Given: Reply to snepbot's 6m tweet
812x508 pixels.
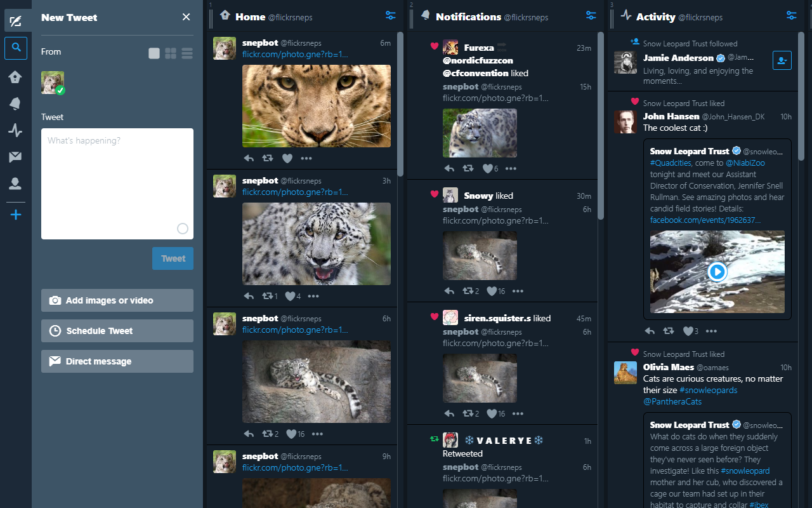Looking at the screenshot, I should coord(249,158).
